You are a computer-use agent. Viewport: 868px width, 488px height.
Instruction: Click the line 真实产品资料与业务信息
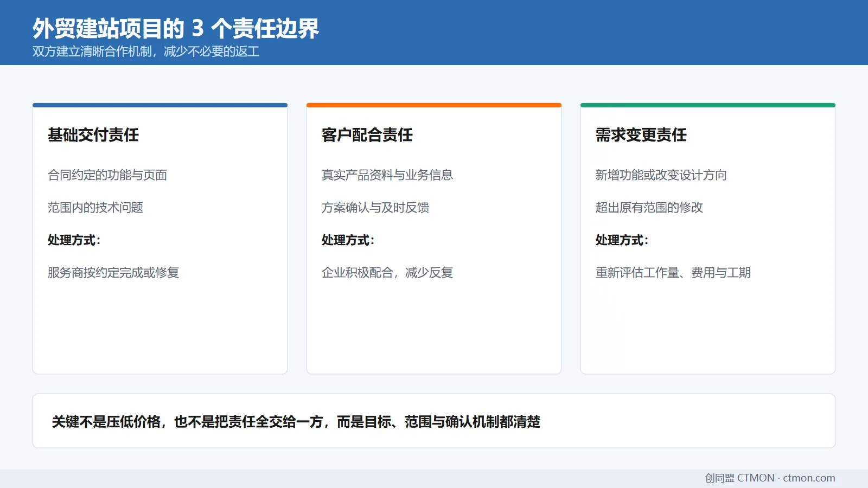[x=387, y=175]
